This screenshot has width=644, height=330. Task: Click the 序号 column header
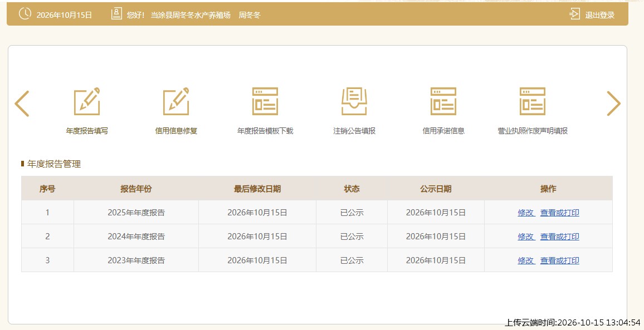(x=47, y=189)
